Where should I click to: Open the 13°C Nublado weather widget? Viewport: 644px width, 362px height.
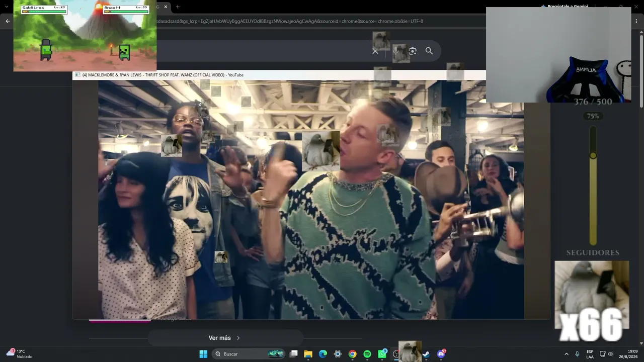[x=19, y=354]
